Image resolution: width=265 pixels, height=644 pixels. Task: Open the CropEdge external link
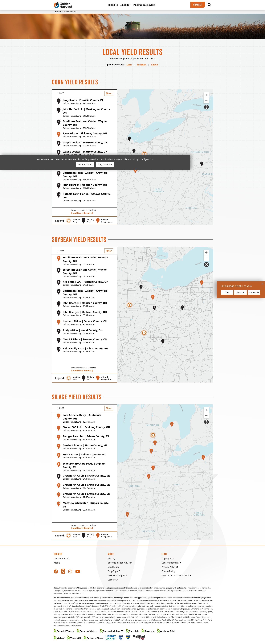[114, 571]
